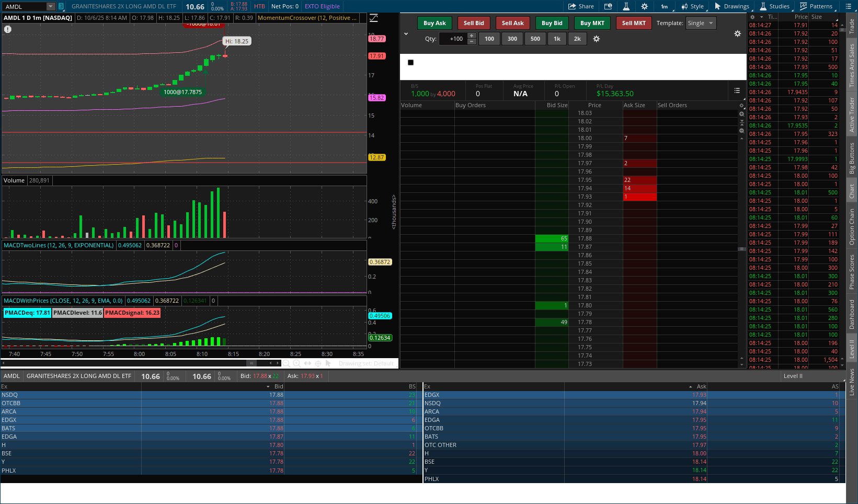Switch to the Times And Sales tab
The height and width of the screenshot is (504, 858).
(x=852, y=65)
